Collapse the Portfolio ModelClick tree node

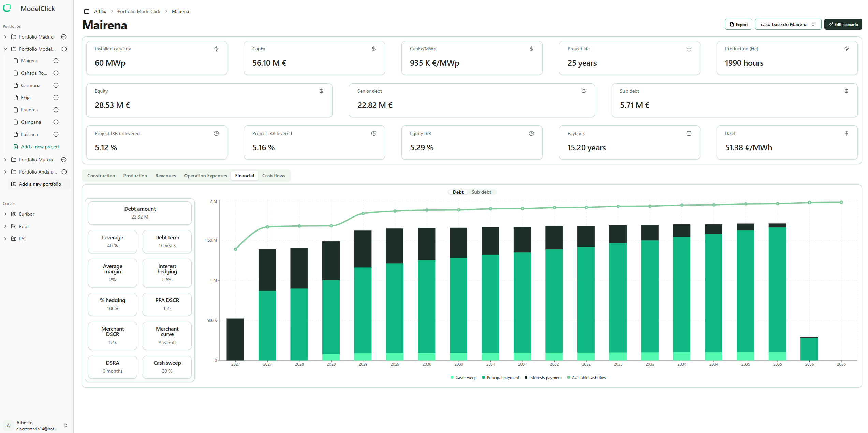click(x=5, y=49)
